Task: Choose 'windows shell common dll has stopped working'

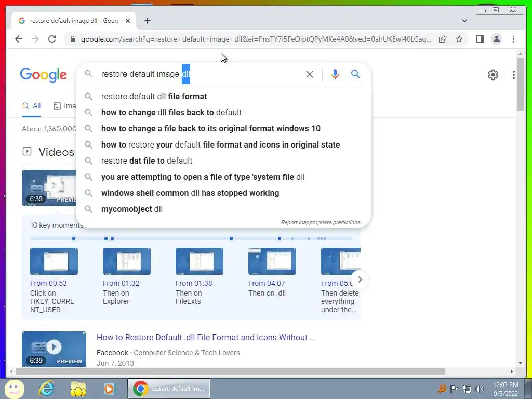Action: pos(223,193)
